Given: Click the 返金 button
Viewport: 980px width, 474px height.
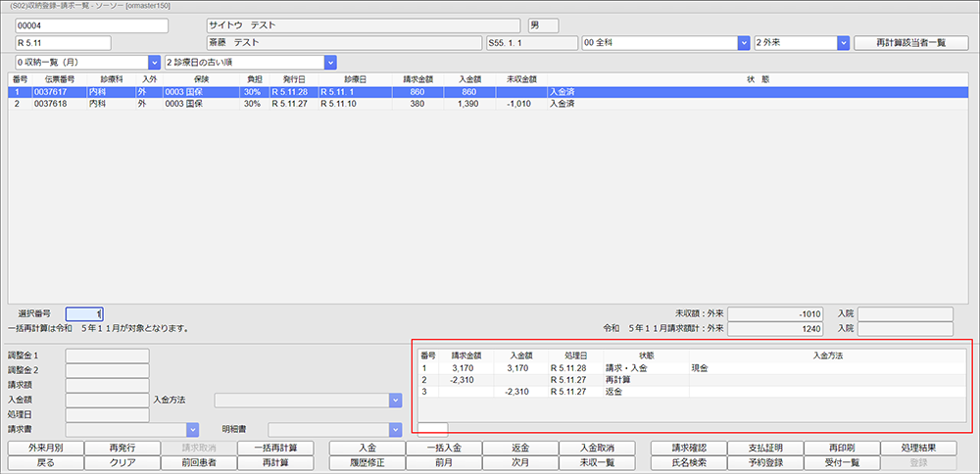Looking at the screenshot, I should click(519, 448).
